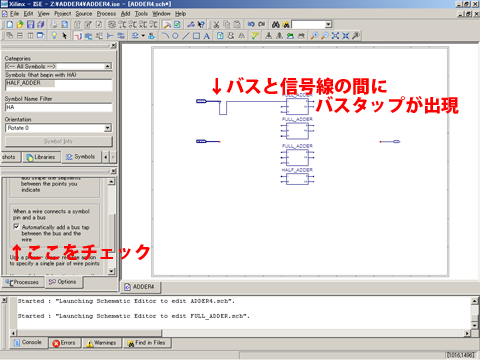Open the find text combo box dropdown

pyautogui.click(x=328, y=24)
